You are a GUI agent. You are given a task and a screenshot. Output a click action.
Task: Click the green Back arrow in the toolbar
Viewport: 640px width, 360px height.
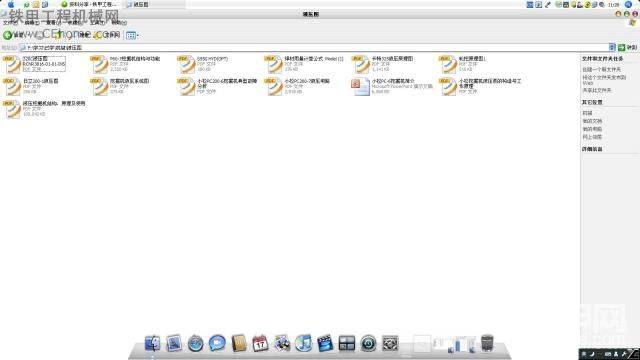tap(8, 36)
